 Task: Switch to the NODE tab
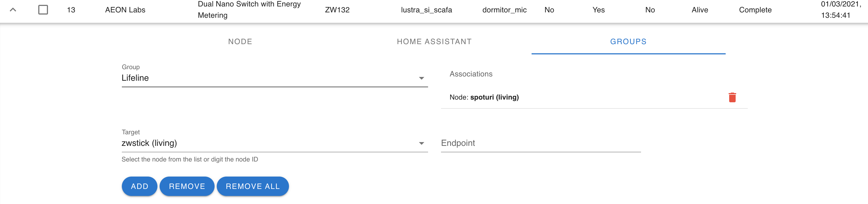tap(240, 41)
